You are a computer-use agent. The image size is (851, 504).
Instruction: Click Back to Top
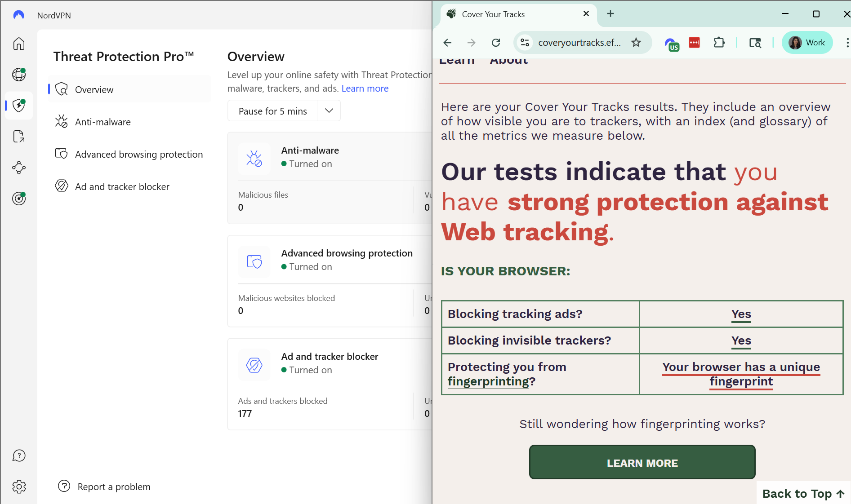point(803,493)
